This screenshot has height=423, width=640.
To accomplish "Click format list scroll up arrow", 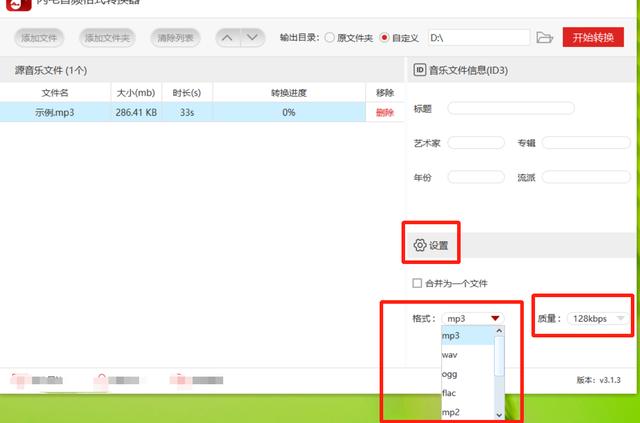I will point(499,331).
